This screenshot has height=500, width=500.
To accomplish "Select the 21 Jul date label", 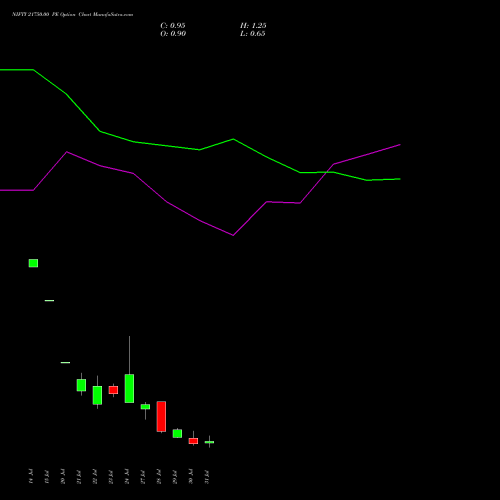I will (79, 476).
